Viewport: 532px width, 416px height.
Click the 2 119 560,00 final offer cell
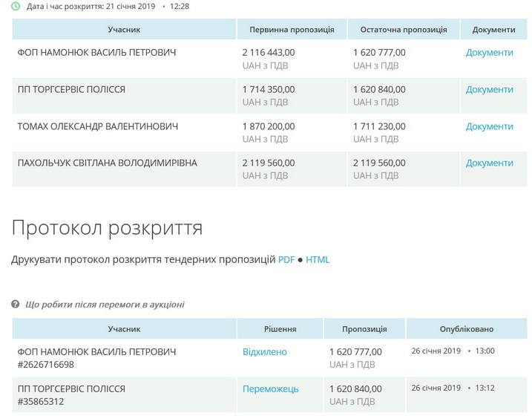tap(379, 163)
